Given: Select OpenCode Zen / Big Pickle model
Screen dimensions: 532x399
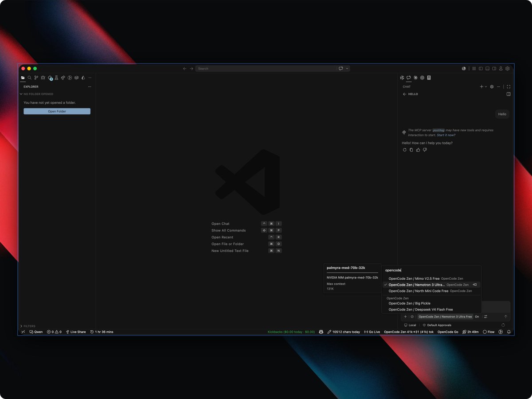Looking at the screenshot, I should (x=431, y=303).
